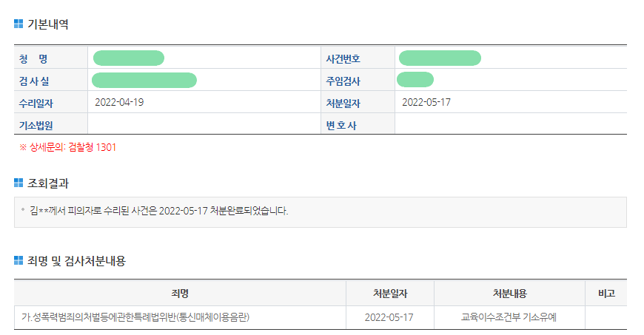The image size is (644, 335).
Task: Select the 성폭력범죄 charge name row text
Action: (135, 318)
